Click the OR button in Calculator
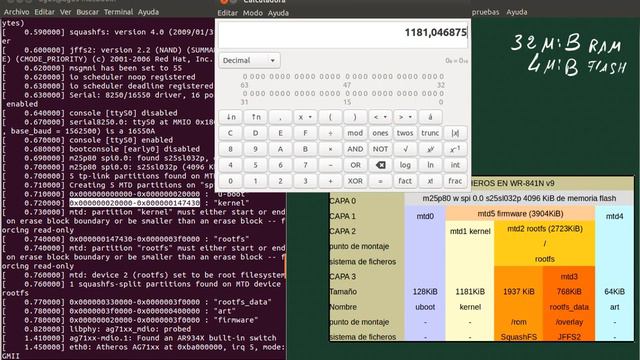640x360 pixels. point(355,165)
